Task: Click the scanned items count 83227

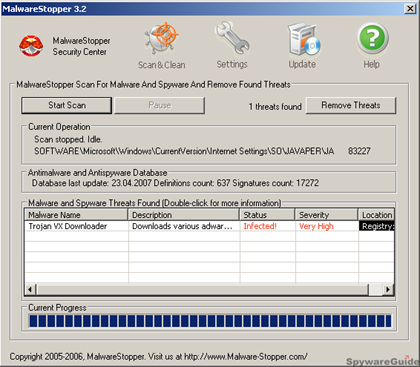Action: pos(359,151)
